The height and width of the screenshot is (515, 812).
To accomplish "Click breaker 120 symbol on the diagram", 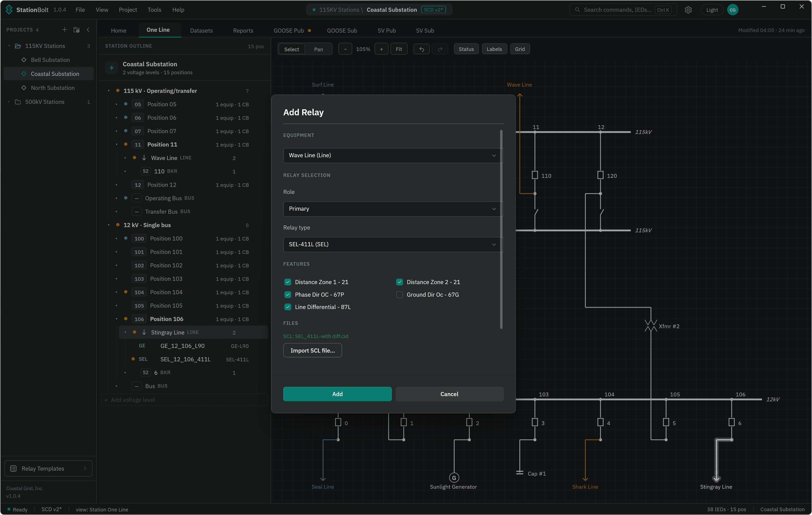I will pyautogui.click(x=600, y=175).
